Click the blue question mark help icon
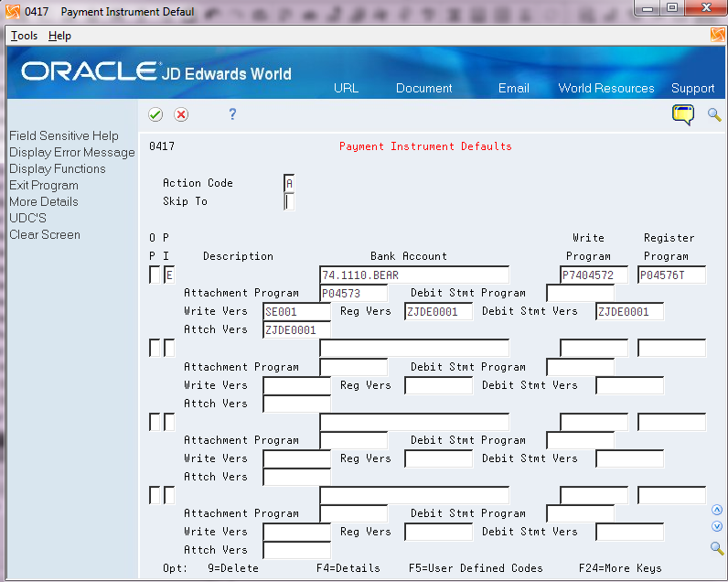 pos(232,113)
